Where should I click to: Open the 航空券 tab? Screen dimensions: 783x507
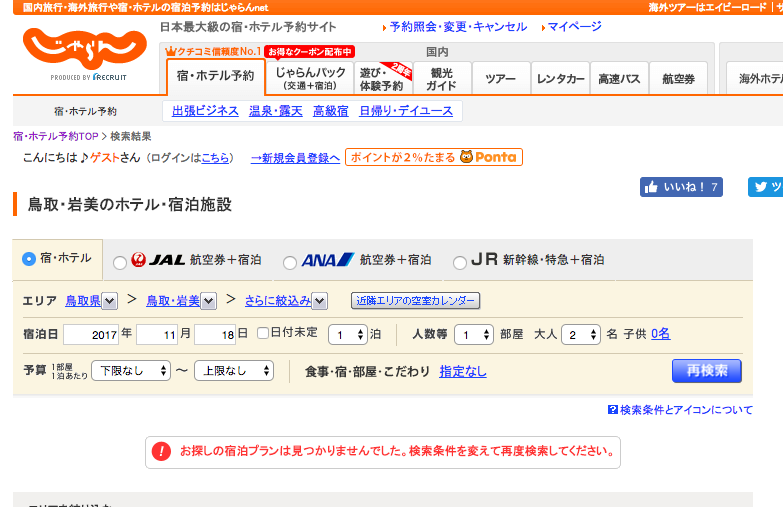(679, 78)
